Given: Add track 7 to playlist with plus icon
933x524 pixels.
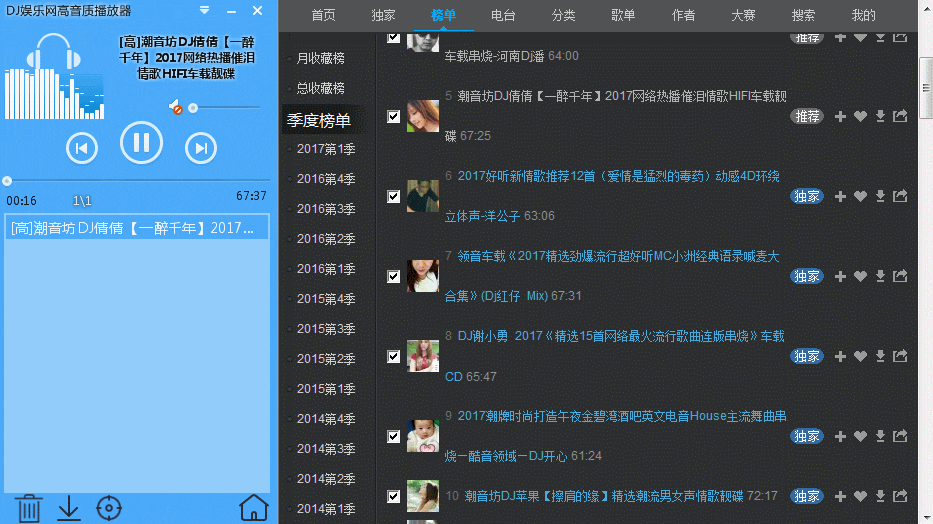Looking at the screenshot, I should [840, 276].
